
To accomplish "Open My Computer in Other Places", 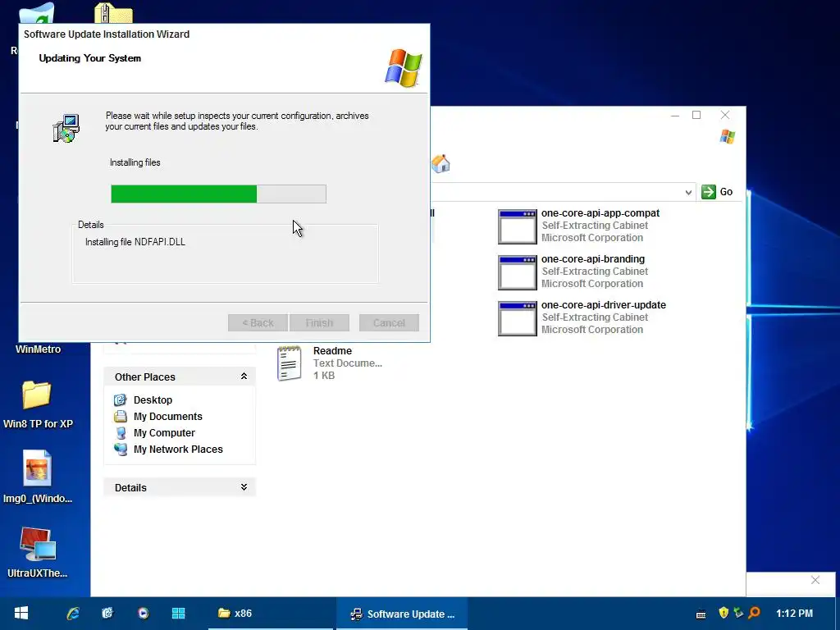I will [x=164, y=433].
